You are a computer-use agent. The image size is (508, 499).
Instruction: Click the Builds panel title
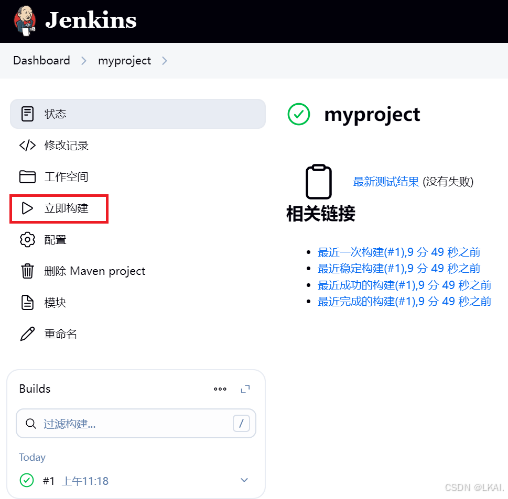point(35,389)
